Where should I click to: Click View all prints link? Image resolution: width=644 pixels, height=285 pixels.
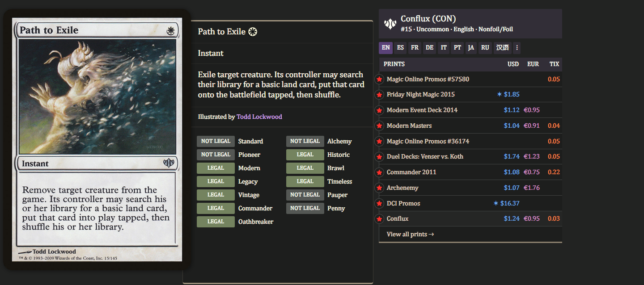click(411, 234)
